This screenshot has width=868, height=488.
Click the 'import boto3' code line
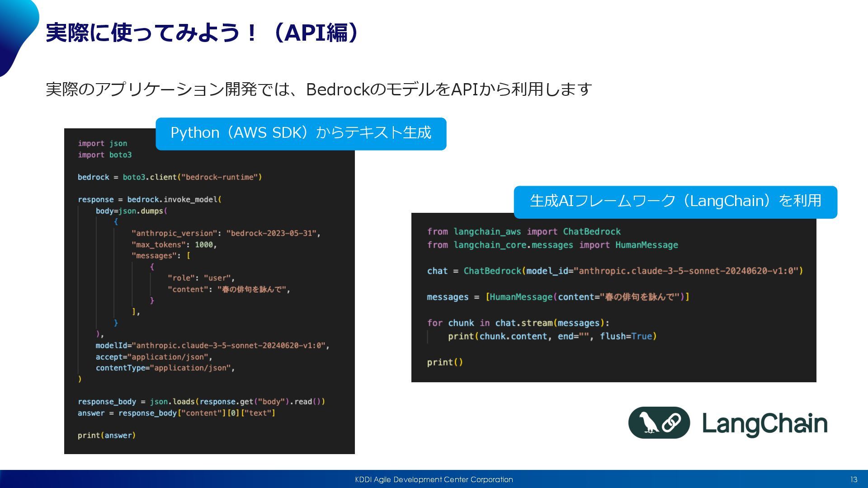coord(104,155)
